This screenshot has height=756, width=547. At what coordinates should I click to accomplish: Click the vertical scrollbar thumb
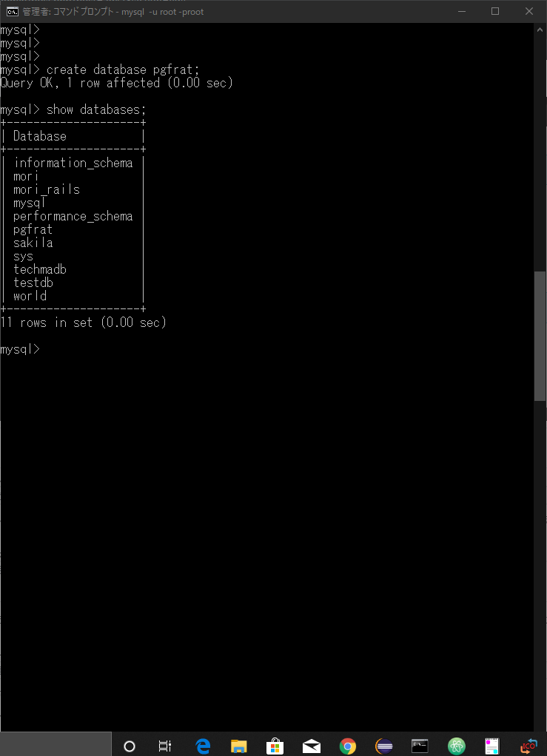(540, 337)
